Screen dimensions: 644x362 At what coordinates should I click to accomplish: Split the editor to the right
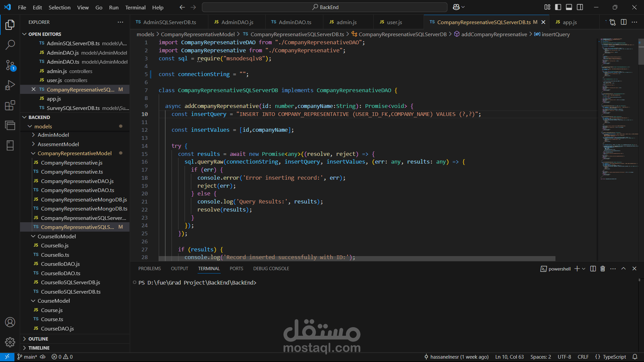click(x=624, y=22)
